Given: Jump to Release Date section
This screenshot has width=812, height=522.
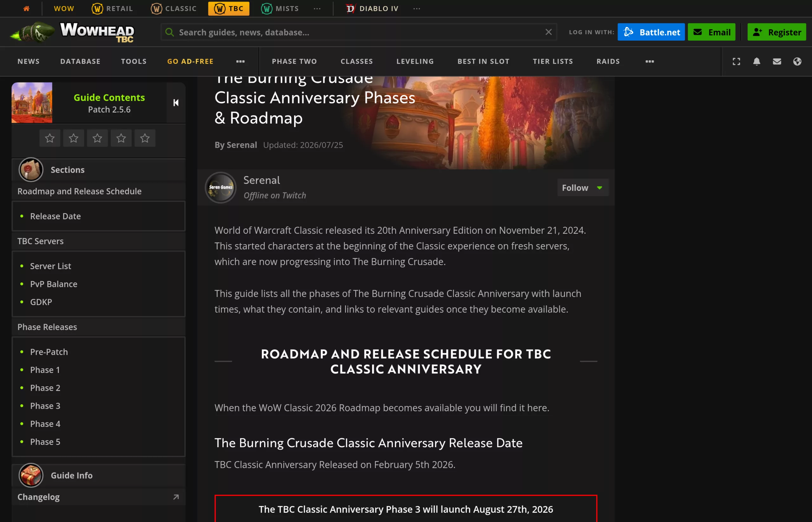Looking at the screenshot, I should click(55, 216).
